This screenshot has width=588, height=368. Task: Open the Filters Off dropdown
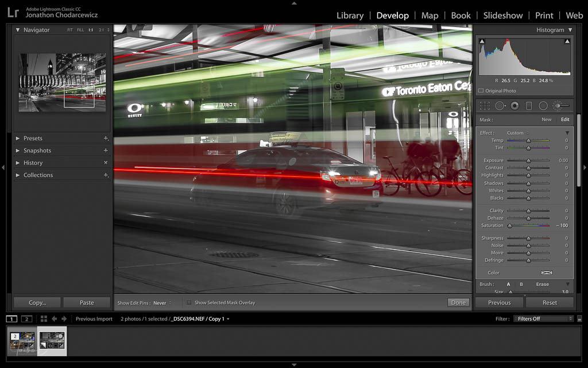click(x=543, y=319)
